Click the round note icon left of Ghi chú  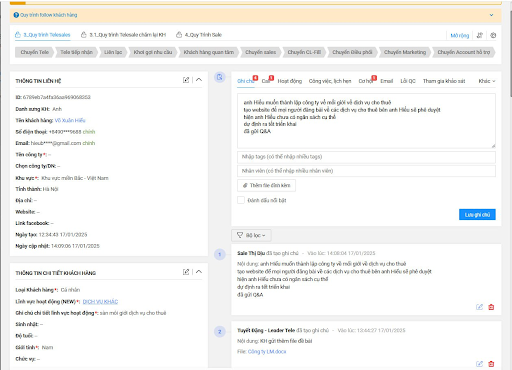point(220,77)
